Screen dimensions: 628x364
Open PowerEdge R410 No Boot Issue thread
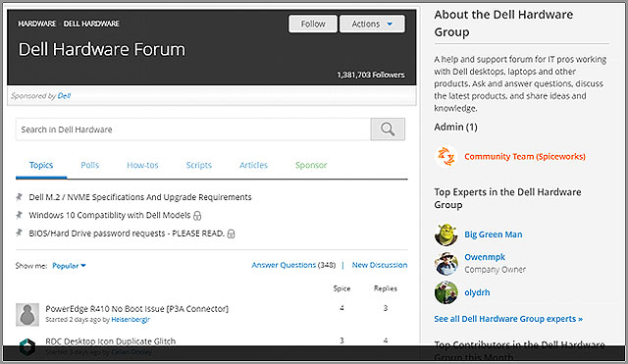[x=137, y=309]
